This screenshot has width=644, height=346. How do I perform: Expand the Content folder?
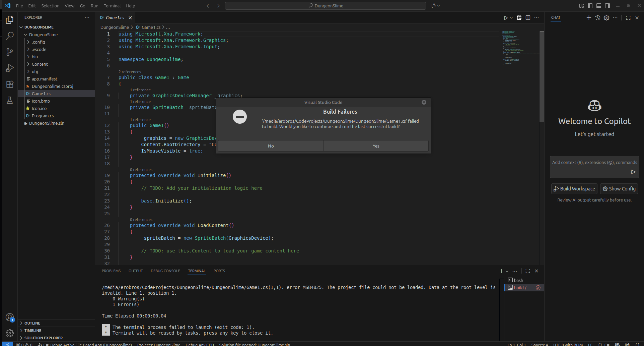pos(40,64)
